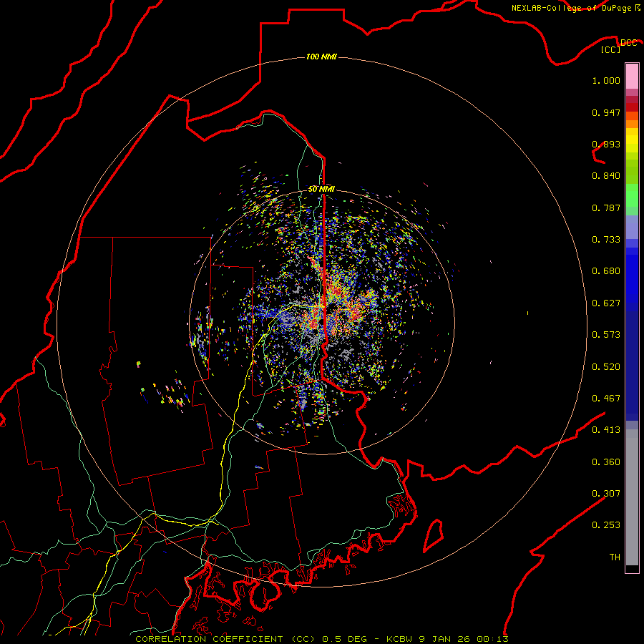
Task: Select the 0.307 scale label
Action: pyautogui.click(x=606, y=493)
